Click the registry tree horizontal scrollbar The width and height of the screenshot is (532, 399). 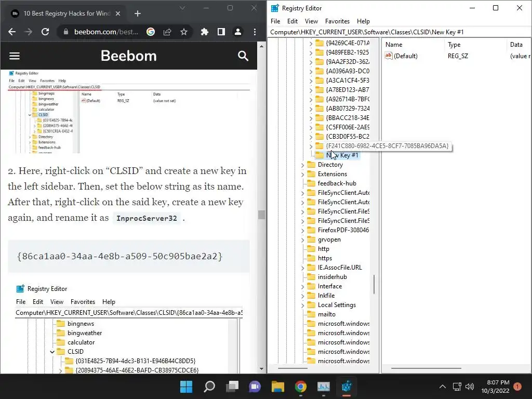[292, 368]
